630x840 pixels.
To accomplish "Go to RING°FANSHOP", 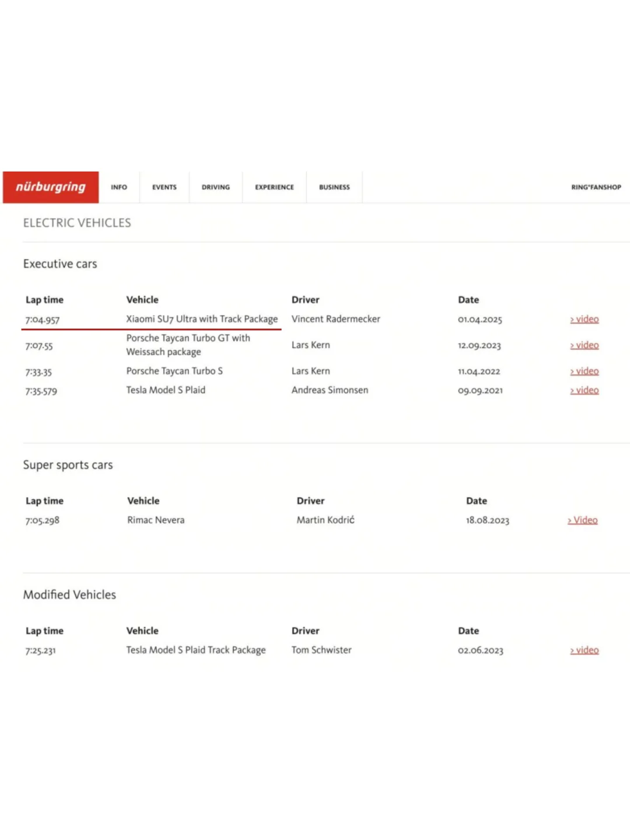I will pyautogui.click(x=596, y=187).
